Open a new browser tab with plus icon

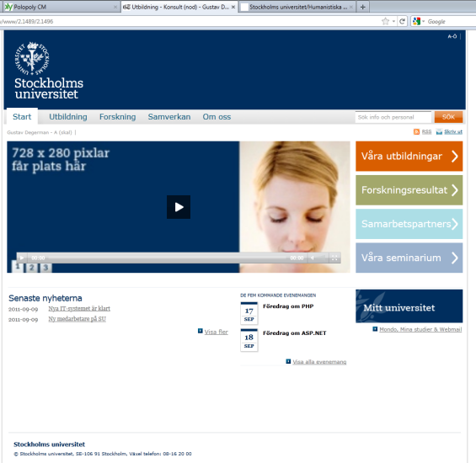363,7
